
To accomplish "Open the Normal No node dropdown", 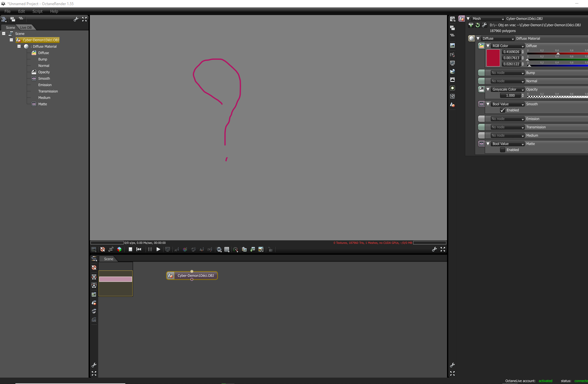I will 508,81.
